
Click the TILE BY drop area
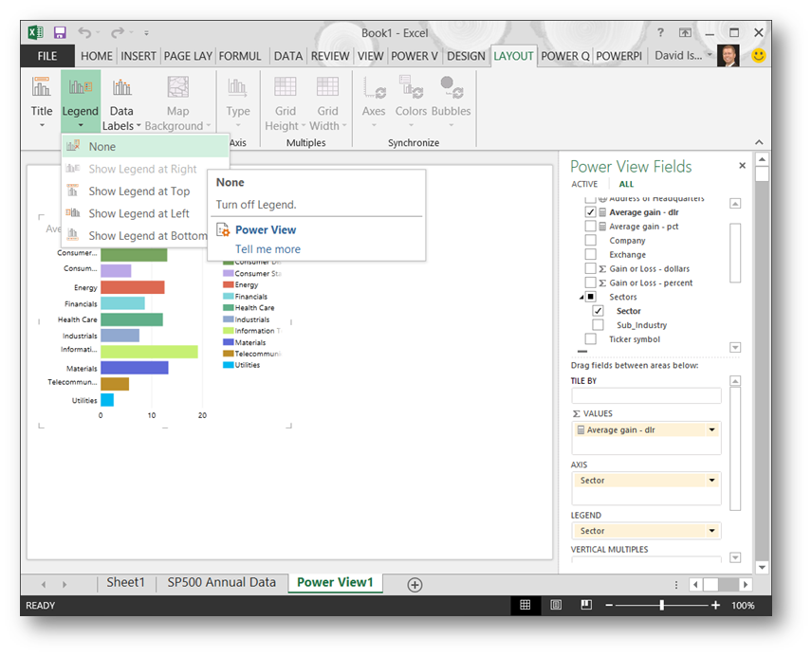[x=646, y=395]
